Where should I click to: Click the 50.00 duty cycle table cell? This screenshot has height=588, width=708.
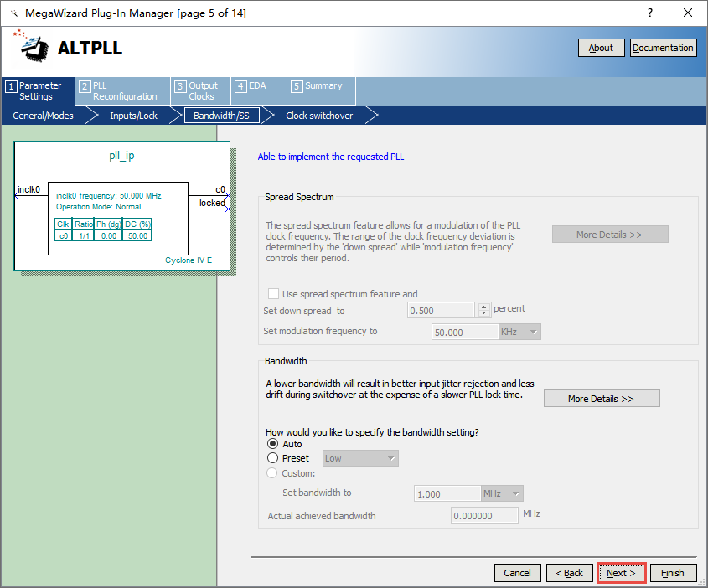(137, 235)
